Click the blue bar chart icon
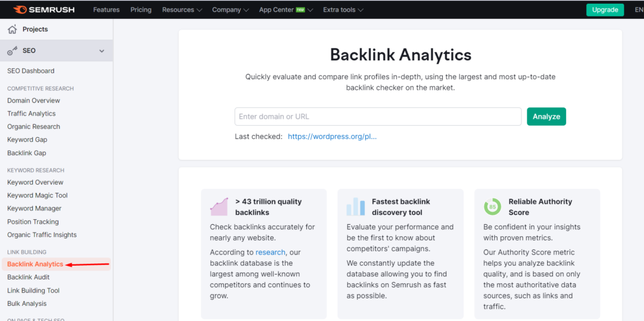 [356, 207]
